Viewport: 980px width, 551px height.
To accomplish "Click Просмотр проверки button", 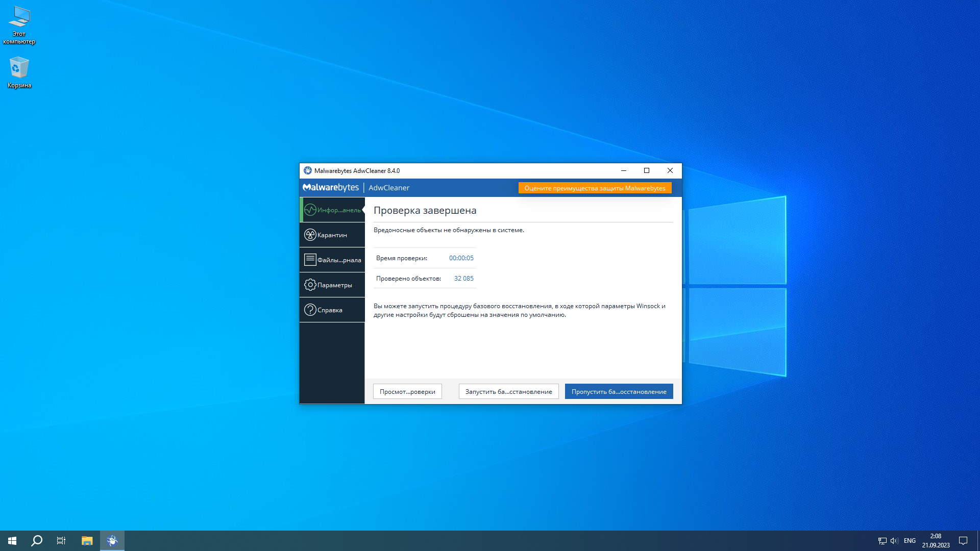I will click(407, 392).
